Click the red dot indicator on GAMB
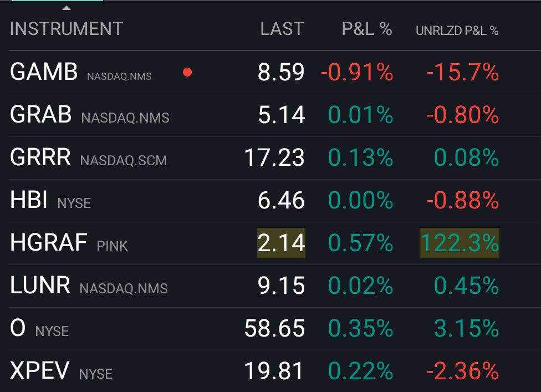 (187, 72)
